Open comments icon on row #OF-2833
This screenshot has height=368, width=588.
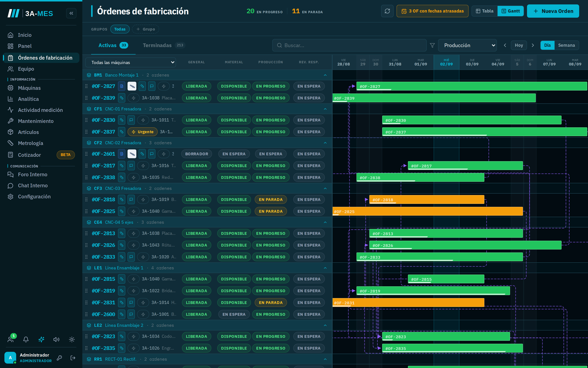131,257
